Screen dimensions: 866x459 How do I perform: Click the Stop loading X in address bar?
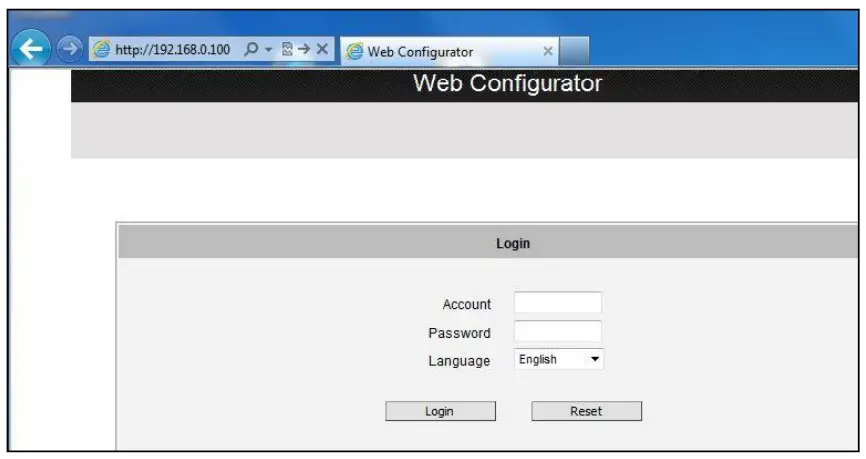(x=323, y=49)
